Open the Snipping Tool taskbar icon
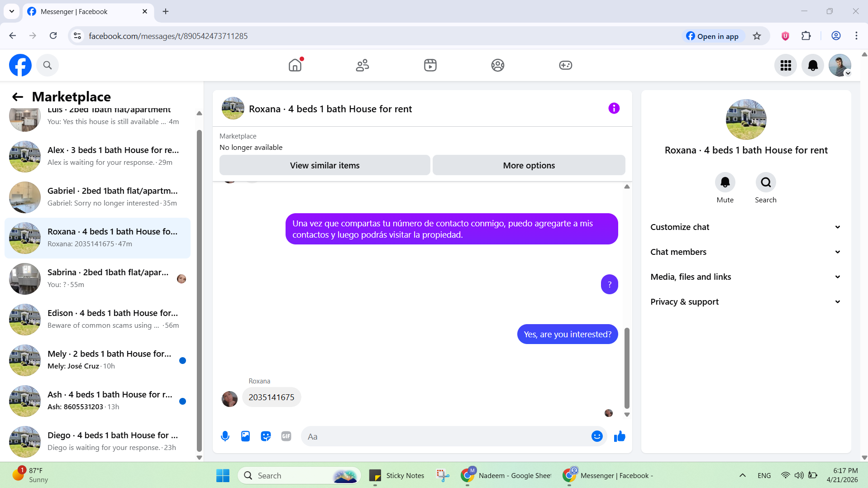The height and width of the screenshot is (488, 868). tap(443, 475)
